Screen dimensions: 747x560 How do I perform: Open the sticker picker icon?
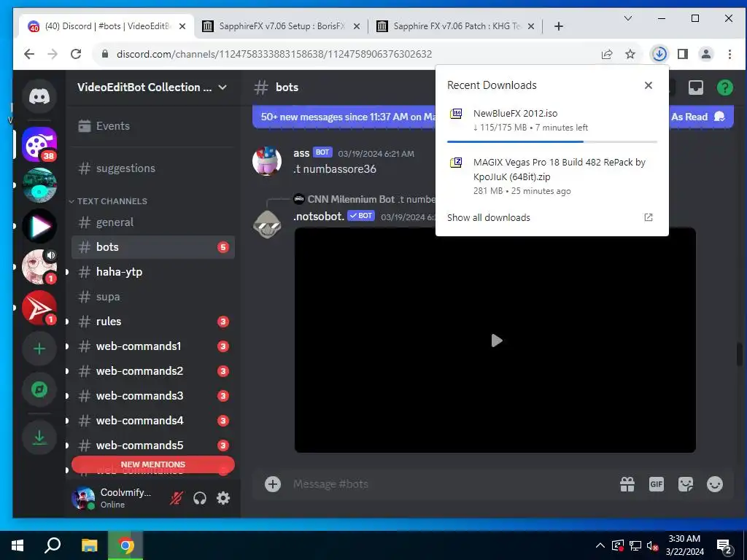pyautogui.click(x=686, y=484)
